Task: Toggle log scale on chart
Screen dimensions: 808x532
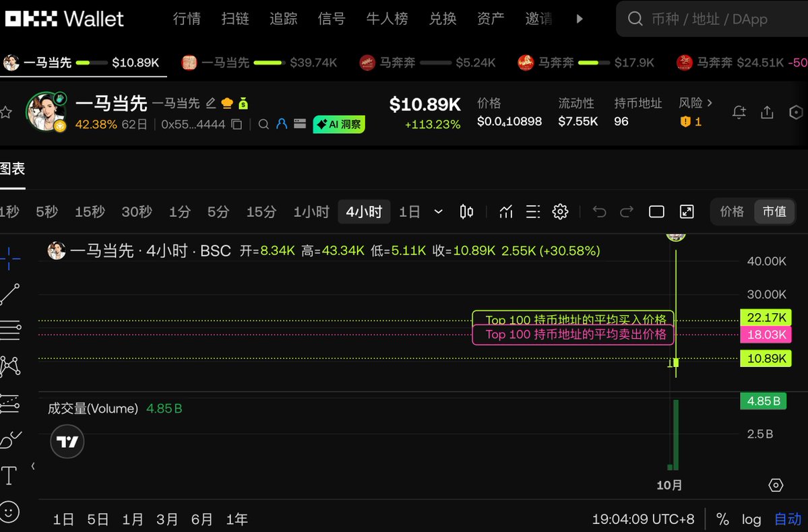Action: (x=751, y=519)
